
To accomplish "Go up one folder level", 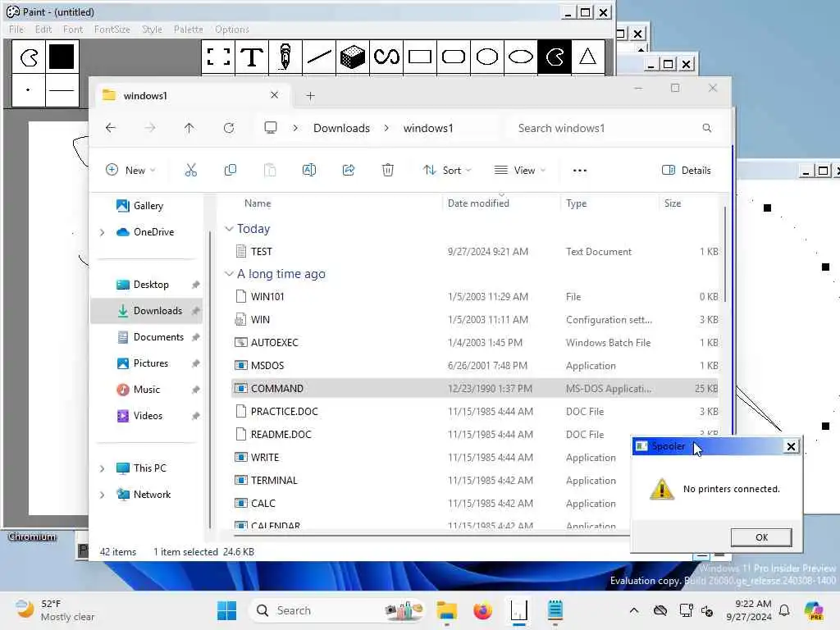I will click(189, 128).
